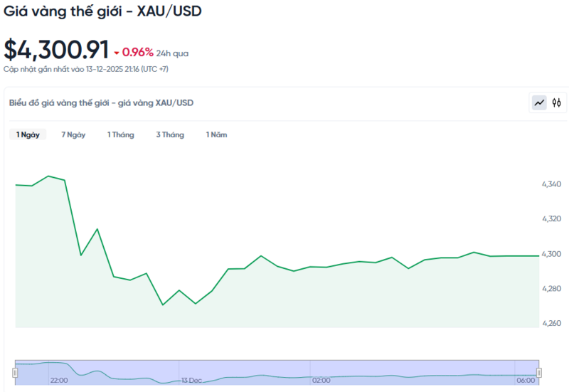Click the 4,260 price axis label
569x392 pixels.
[552, 323]
